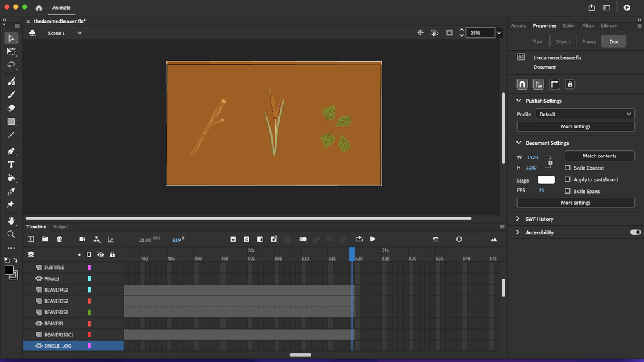Select the Eyedropper tool
This screenshot has height=362, width=644.
click(11, 192)
